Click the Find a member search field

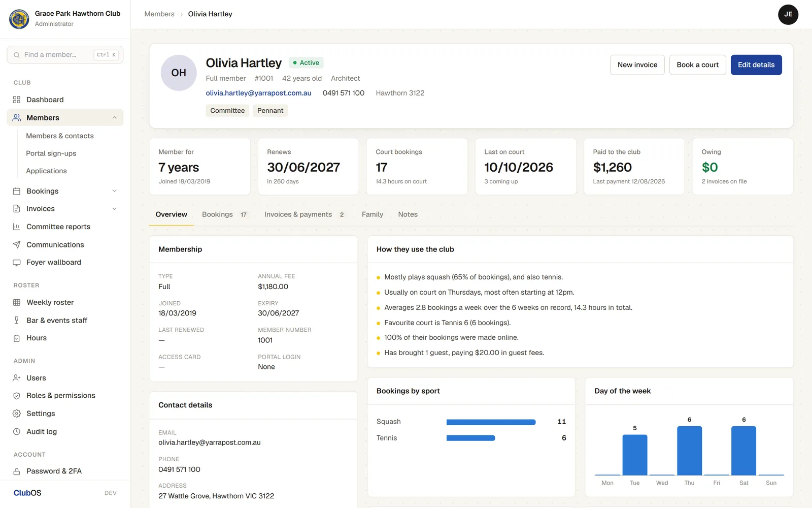65,55
